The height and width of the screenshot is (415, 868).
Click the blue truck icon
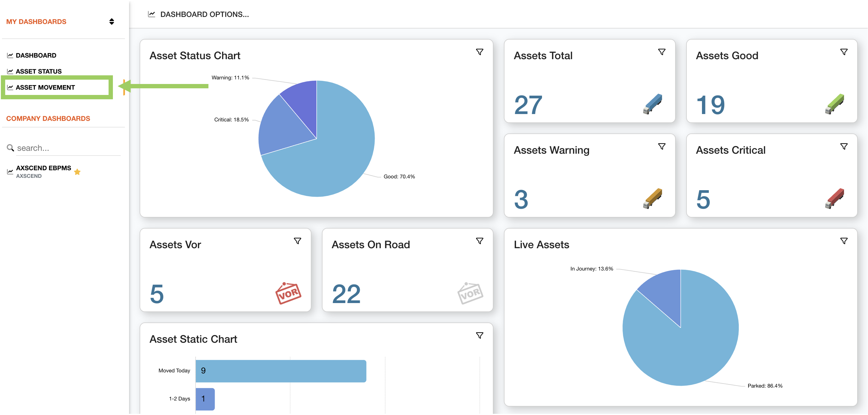pos(653,104)
